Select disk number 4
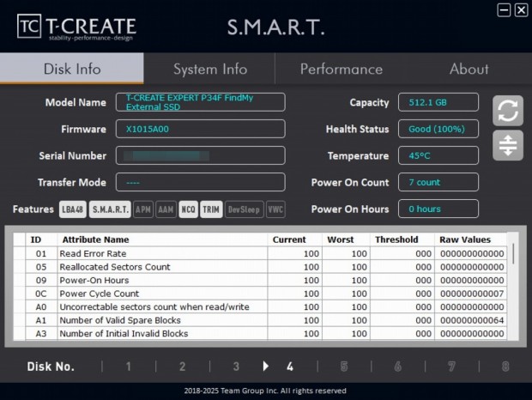This screenshot has width=532, height=400. tap(290, 367)
